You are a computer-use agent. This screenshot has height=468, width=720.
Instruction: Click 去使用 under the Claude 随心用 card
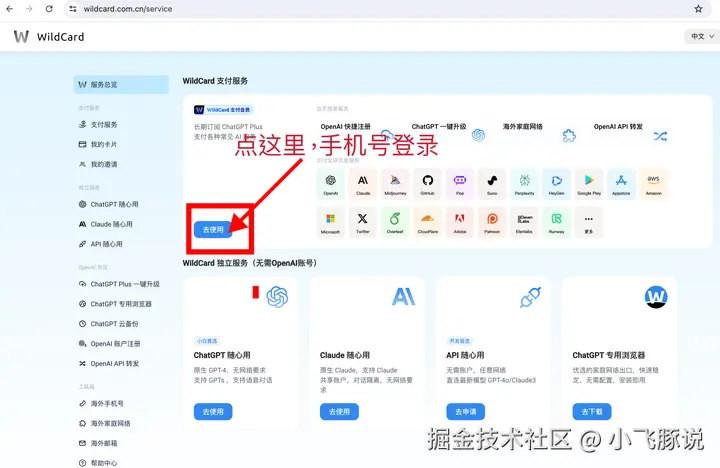339,412
